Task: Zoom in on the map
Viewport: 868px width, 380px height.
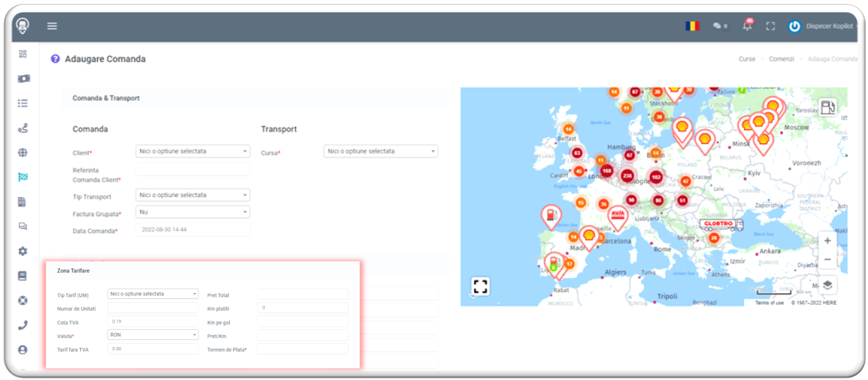Action: click(828, 241)
